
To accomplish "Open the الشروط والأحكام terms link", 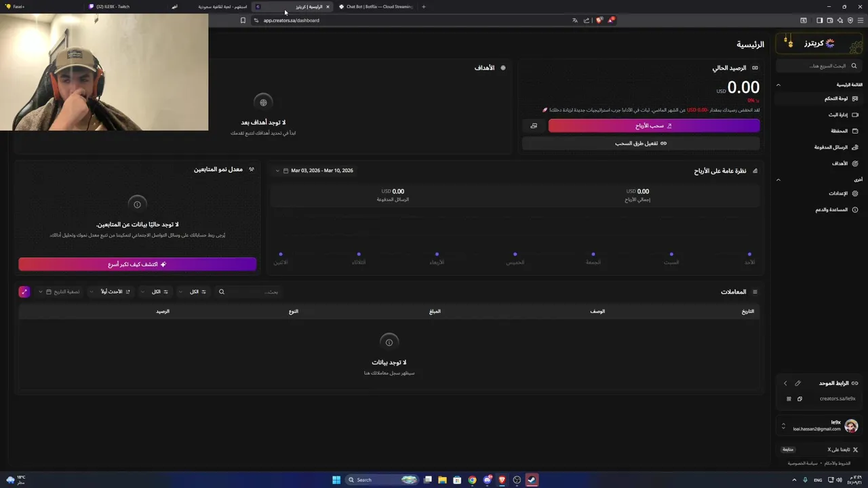I will pyautogui.click(x=837, y=463).
